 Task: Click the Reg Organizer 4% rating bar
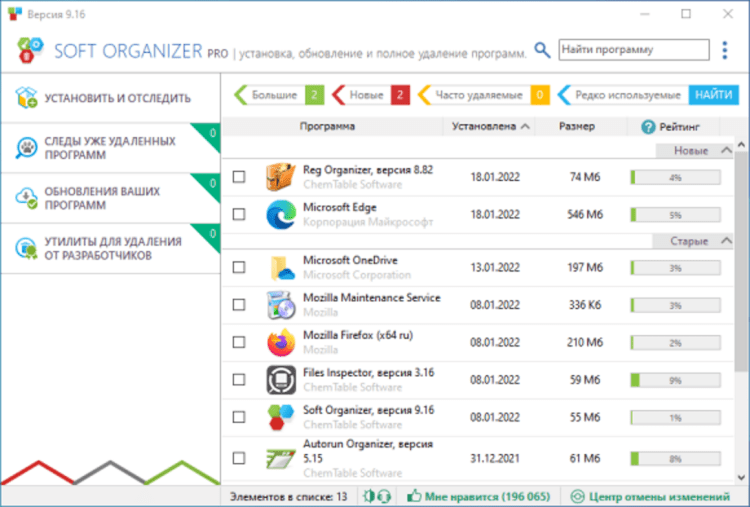pyautogui.click(x=675, y=177)
